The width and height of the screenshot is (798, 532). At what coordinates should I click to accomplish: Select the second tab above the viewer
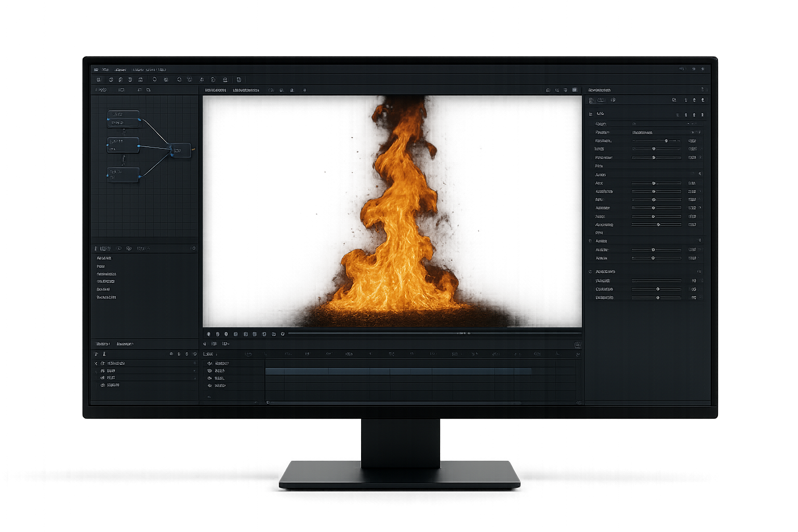246,90
